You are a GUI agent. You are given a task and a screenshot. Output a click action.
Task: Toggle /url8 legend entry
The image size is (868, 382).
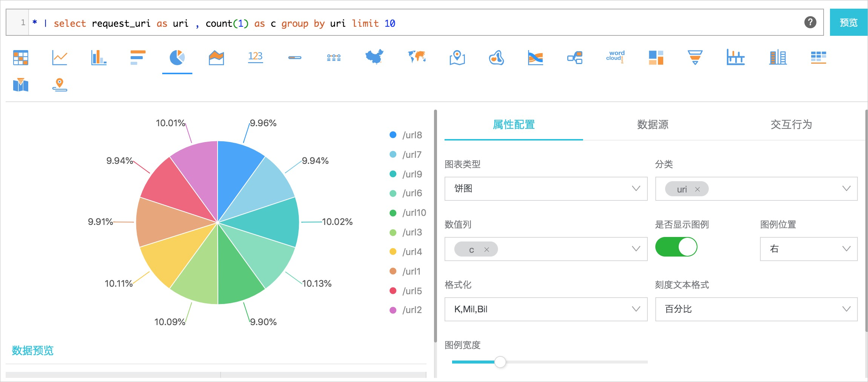click(x=406, y=135)
